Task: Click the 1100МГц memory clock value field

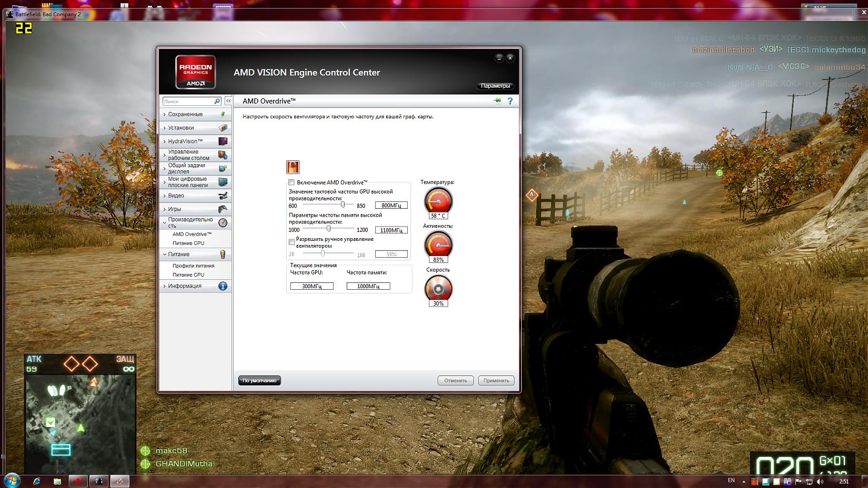Action: click(x=391, y=230)
